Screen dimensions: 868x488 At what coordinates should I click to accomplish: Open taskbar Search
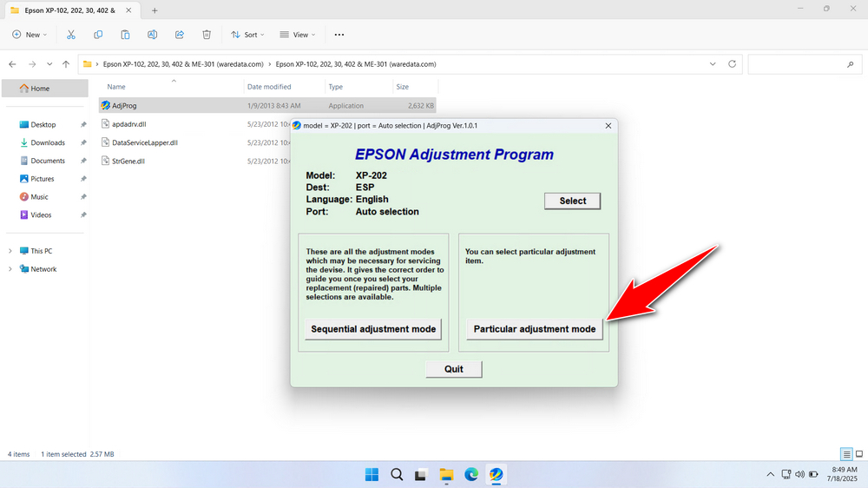click(397, 475)
